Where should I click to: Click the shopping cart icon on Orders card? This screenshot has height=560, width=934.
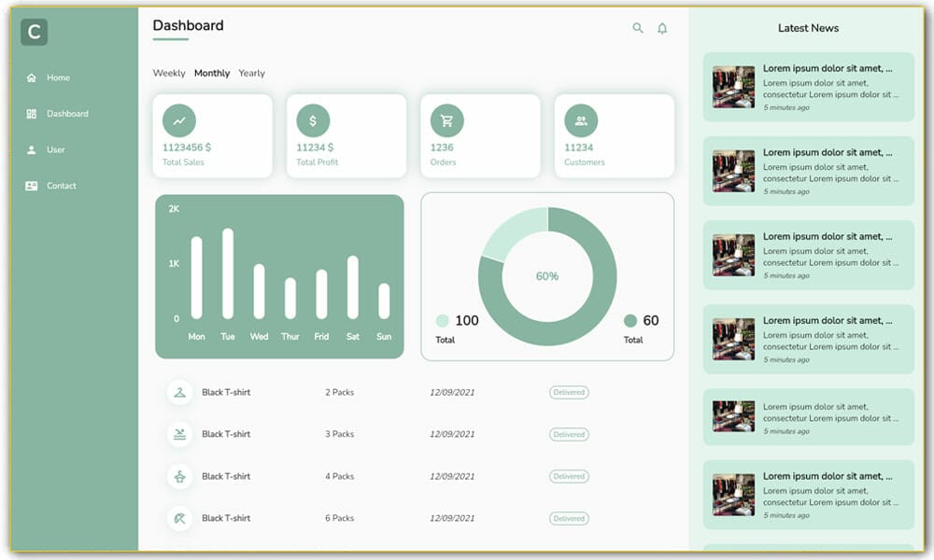click(447, 119)
